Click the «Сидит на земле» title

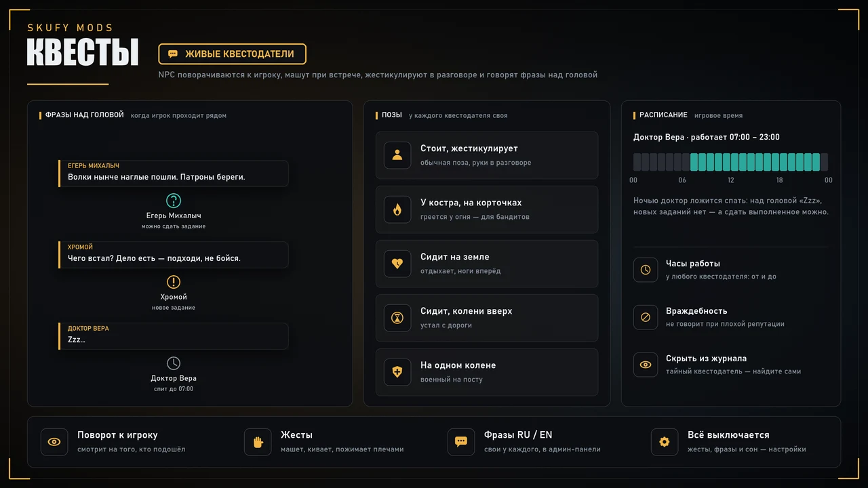click(x=454, y=257)
